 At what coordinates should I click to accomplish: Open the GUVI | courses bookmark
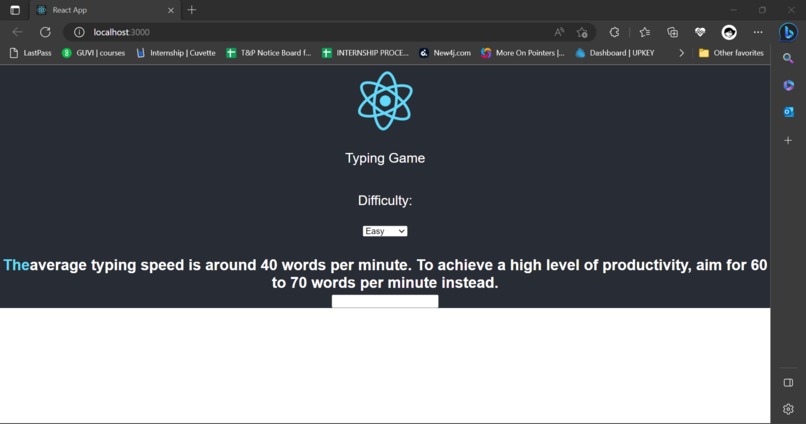pos(94,53)
